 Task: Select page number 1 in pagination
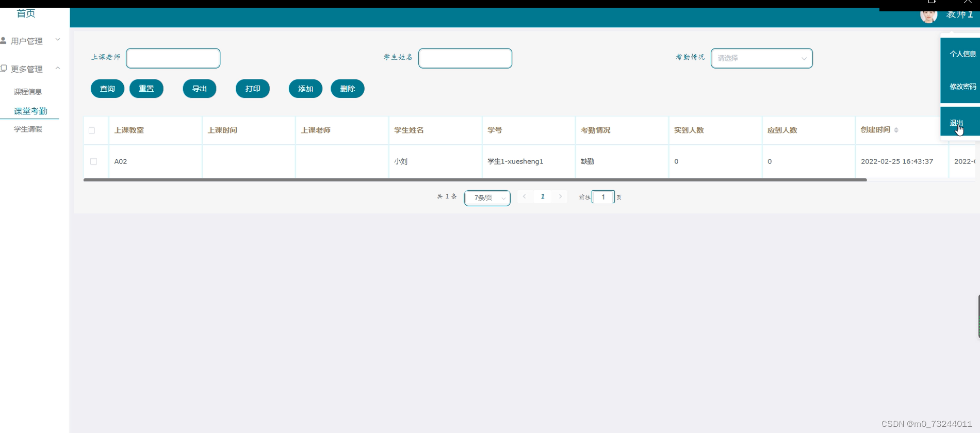(x=543, y=196)
